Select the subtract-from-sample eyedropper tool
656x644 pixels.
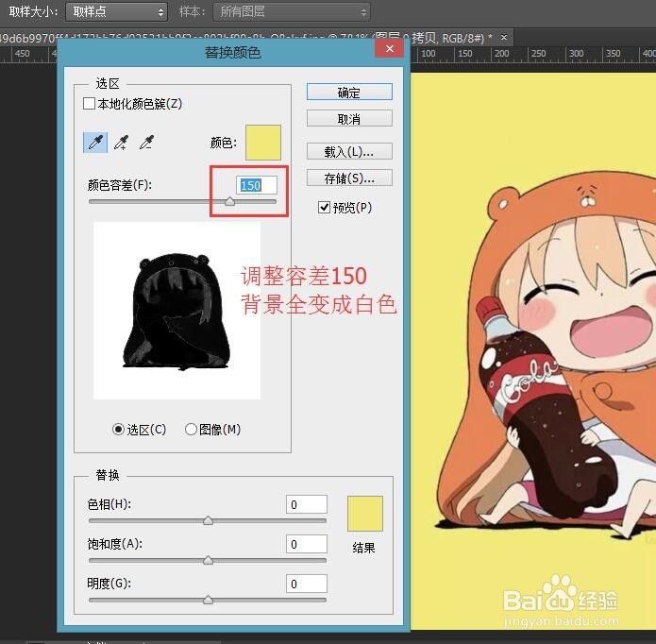(x=146, y=143)
